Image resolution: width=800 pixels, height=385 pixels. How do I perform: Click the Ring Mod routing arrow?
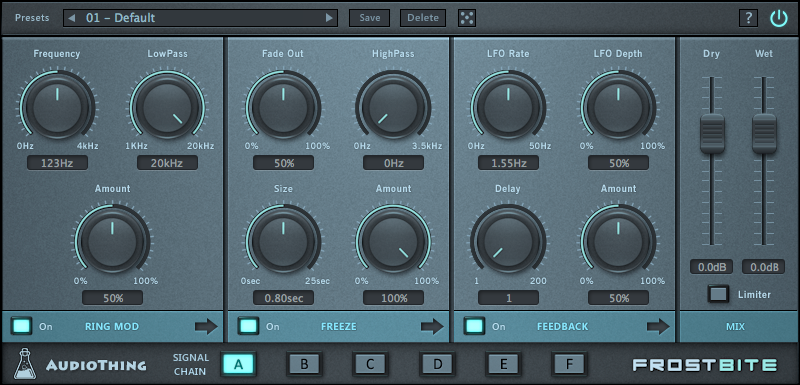(206, 326)
